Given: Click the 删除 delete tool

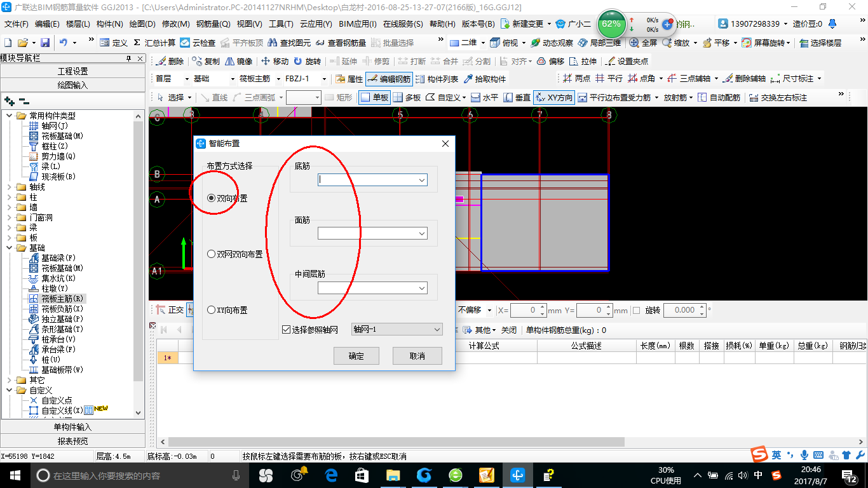Looking at the screenshot, I should click(170, 61).
